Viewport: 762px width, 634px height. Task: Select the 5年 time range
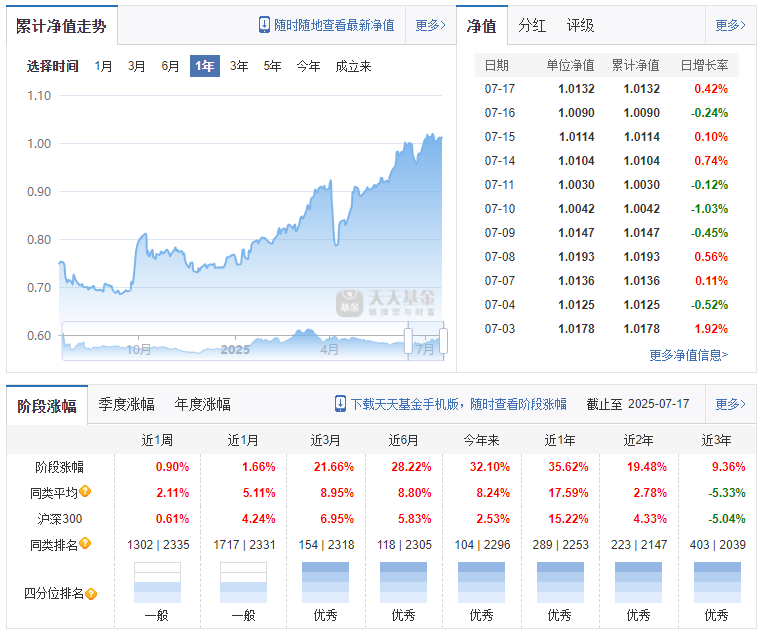272,66
